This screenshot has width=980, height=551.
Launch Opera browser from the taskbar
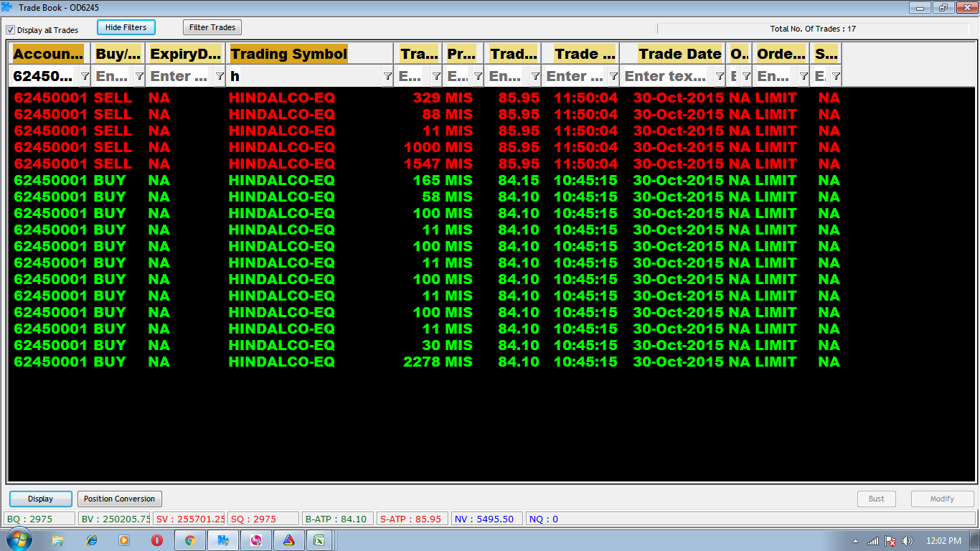coord(156,540)
